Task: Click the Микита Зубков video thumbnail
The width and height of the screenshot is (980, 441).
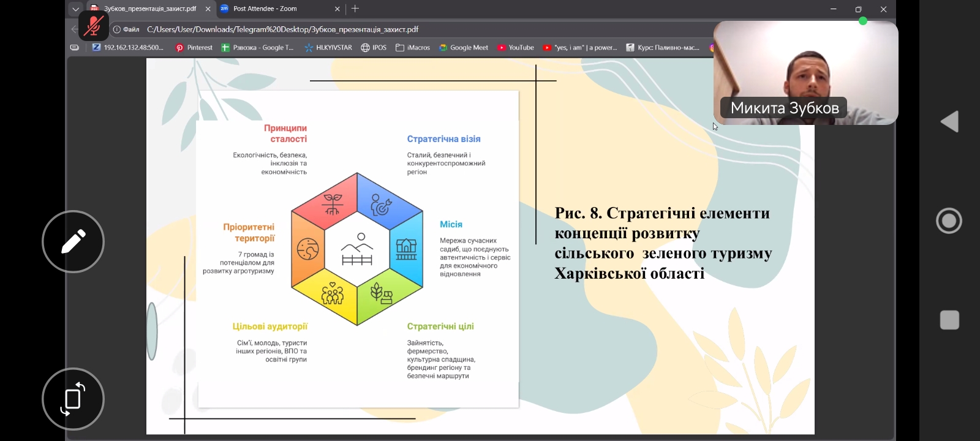Action: pos(805,72)
